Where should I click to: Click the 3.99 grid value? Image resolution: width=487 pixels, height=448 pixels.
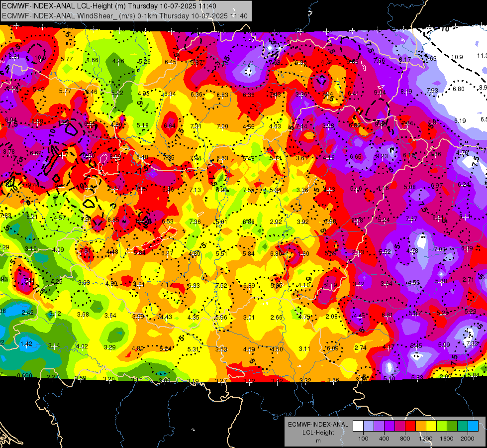(x=138, y=316)
